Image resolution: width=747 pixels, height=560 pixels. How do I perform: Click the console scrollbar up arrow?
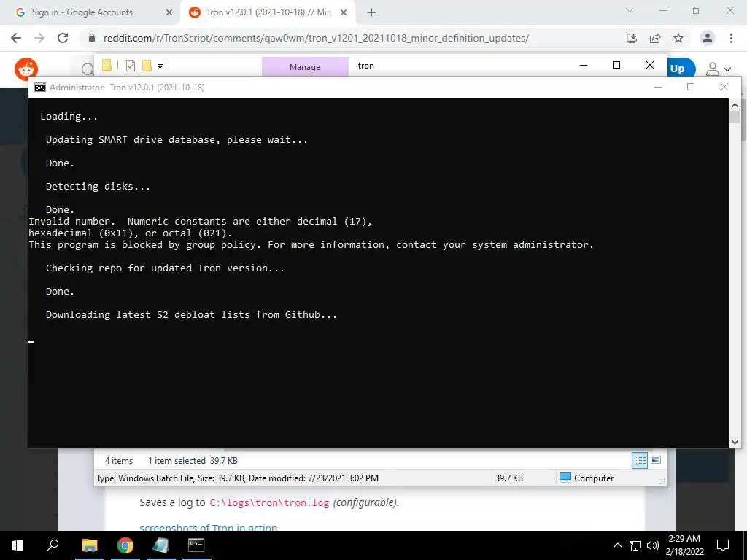click(x=735, y=105)
